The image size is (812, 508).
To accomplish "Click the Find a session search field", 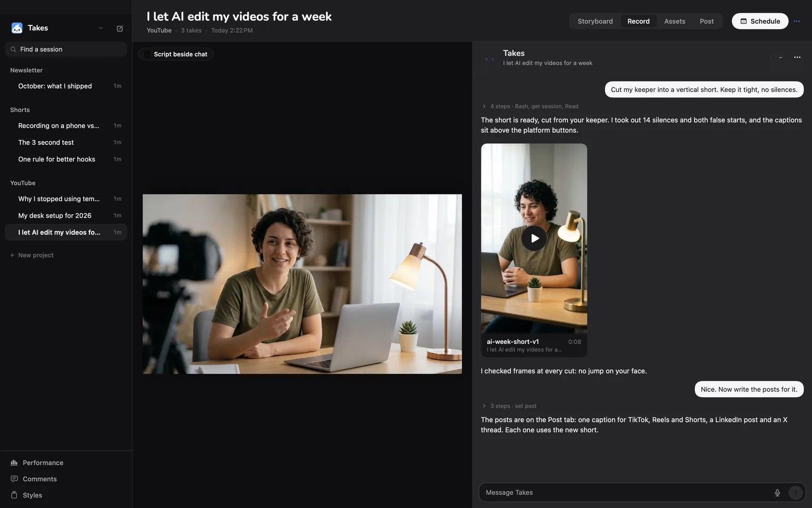I will pyautogui.click(x=66, y=49).
